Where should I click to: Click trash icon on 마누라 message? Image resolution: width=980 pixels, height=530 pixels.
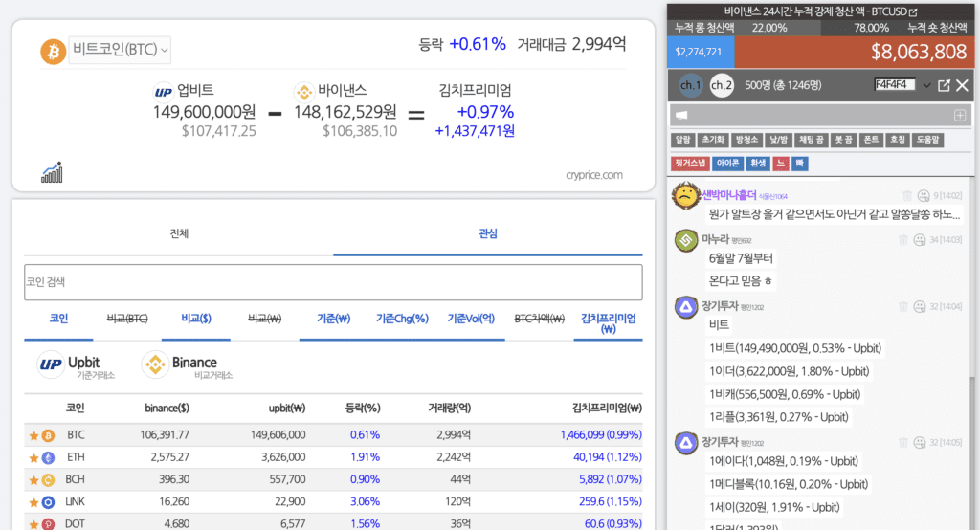903,239
